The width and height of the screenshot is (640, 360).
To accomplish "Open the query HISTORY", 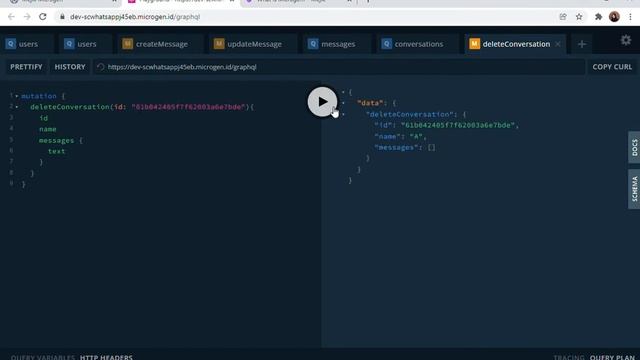I will [x=70, y=67].
